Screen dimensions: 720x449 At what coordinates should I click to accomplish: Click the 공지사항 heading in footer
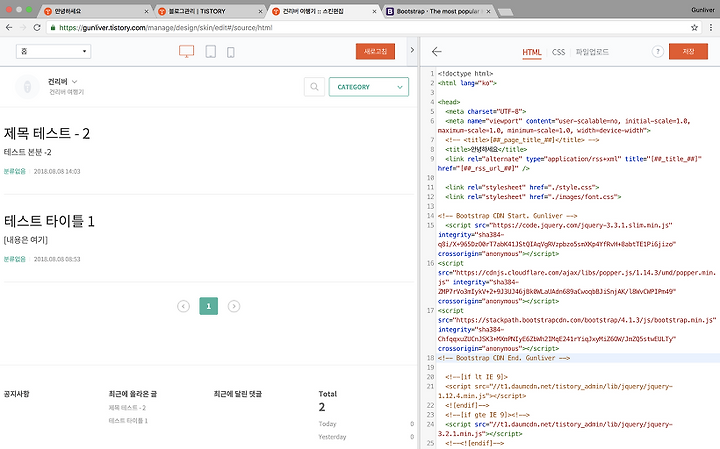tap(17, 394)
